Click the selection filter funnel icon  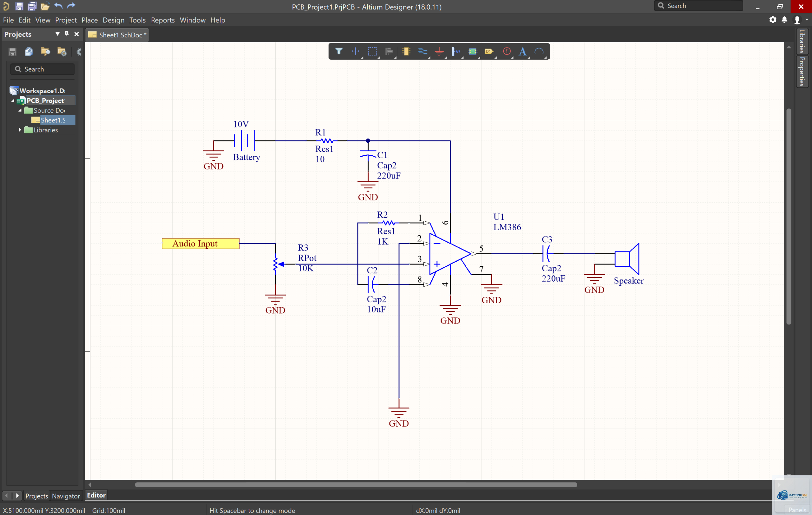click(x=339, y=52)
